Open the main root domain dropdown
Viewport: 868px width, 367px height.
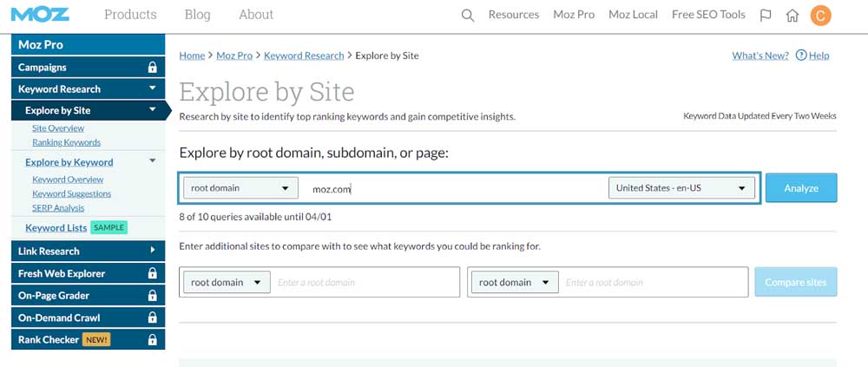click(240, 188)
